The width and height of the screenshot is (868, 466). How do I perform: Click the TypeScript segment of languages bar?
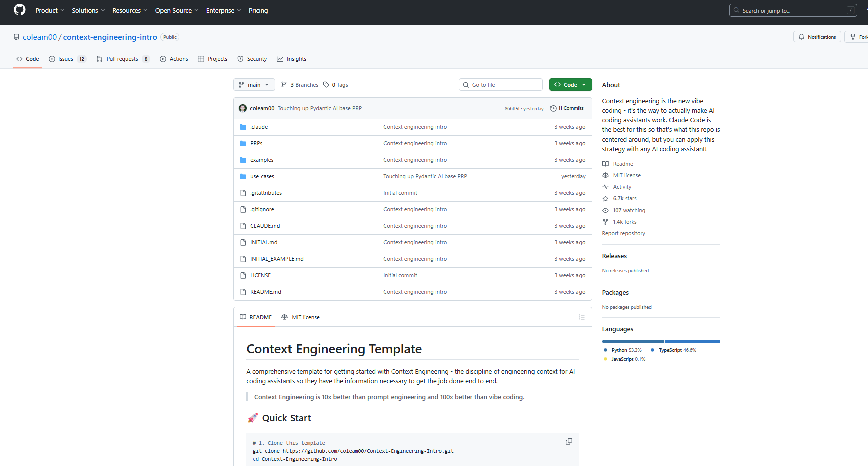pos(692,341)
